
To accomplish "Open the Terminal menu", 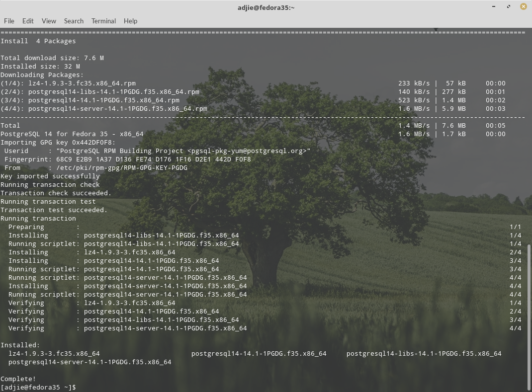I will tap(103, 21).
